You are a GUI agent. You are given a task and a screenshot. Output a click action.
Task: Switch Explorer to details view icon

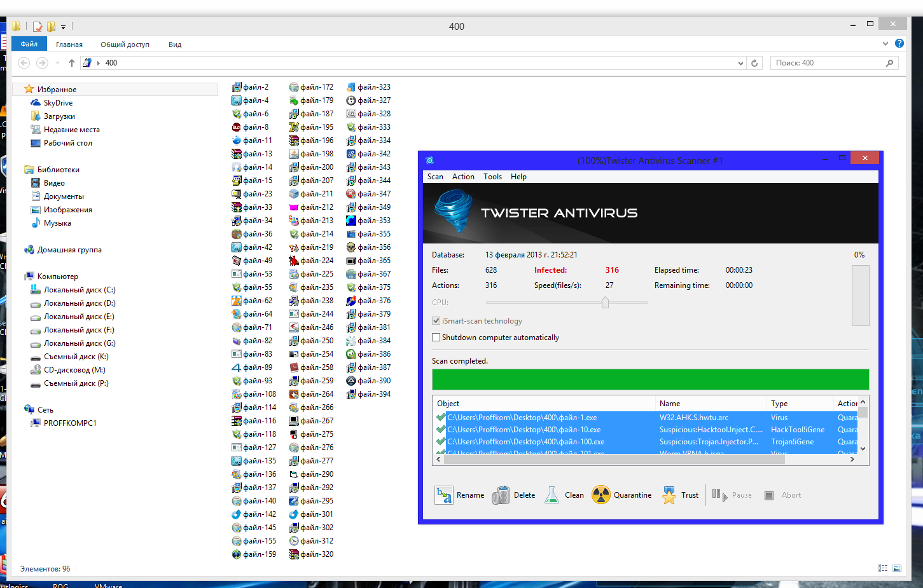tap(883, 568)
